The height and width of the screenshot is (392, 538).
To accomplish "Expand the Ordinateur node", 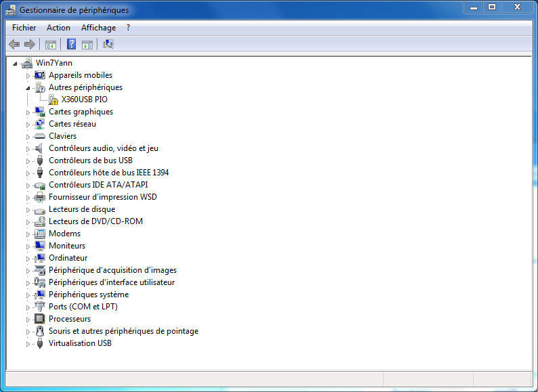I will (28, 259).
